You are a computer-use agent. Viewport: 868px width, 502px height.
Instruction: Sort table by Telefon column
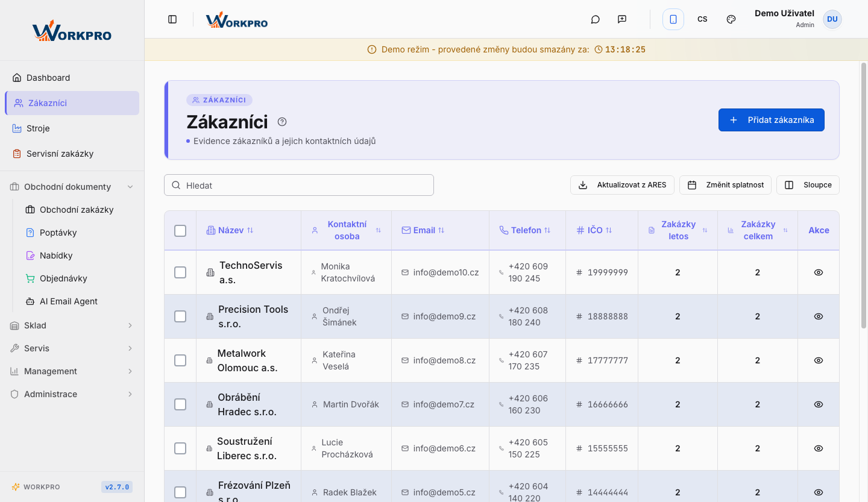tap(525, 230)
